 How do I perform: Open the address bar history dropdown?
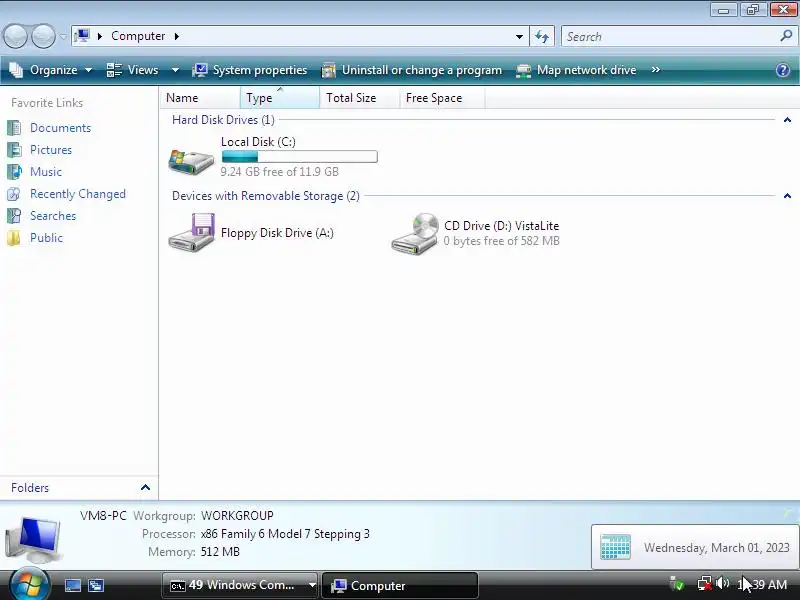point(519,36)
